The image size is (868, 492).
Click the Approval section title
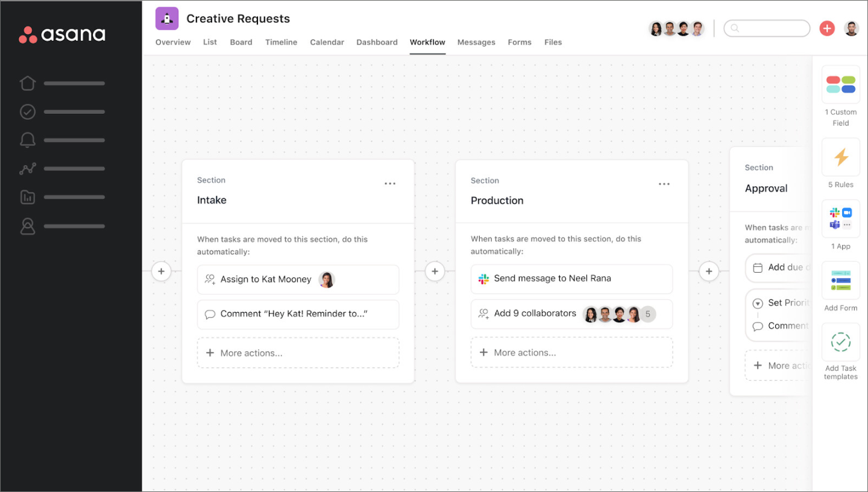point(766,188)
